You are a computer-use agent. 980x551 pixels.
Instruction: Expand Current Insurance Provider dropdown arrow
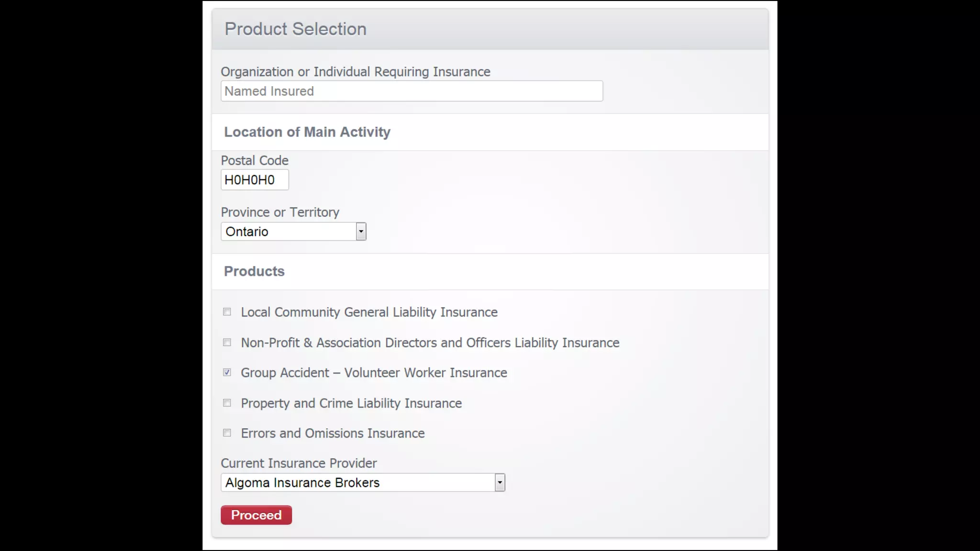(500, 483)
